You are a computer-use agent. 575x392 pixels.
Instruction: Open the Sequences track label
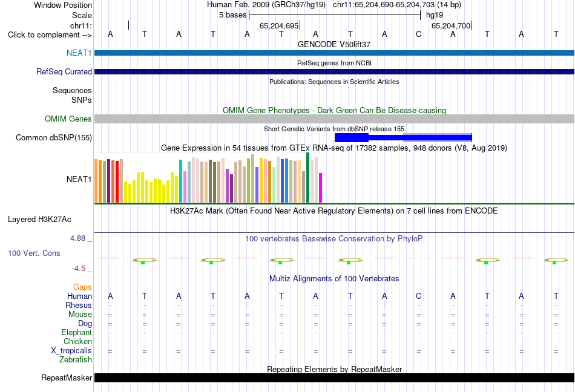coord(72,91)
